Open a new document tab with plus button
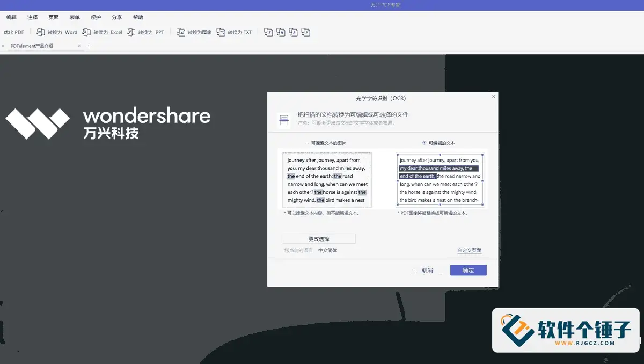 click(x=88, y=46)
